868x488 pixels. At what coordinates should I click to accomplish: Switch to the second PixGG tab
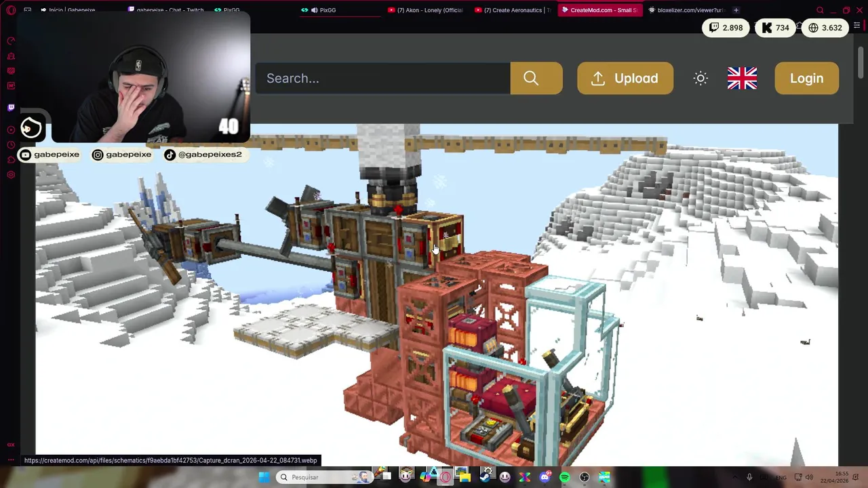coord(339,10)
